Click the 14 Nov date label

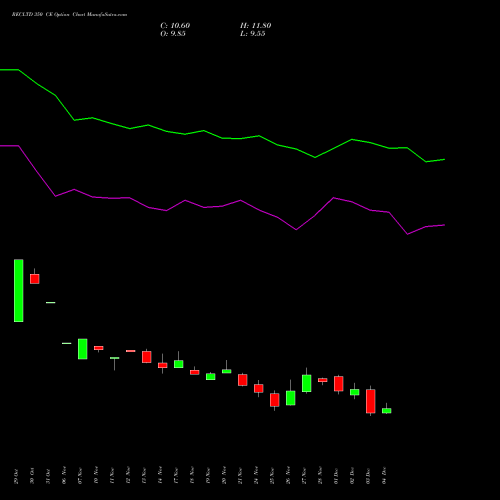pos(160,475)
